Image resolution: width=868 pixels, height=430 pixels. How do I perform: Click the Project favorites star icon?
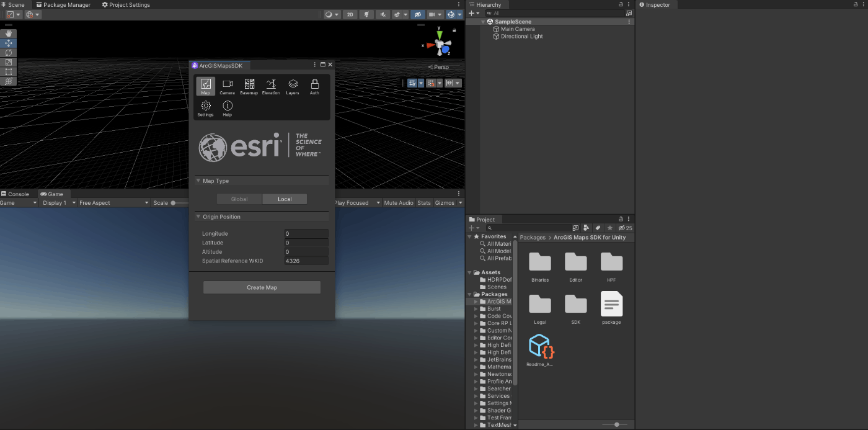point(610,228)
